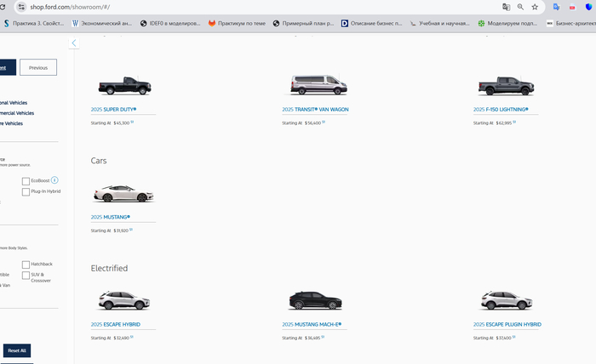The height and width of the screenshot is (364, 596).
Task: Open the Google Translate extension icon
Action: click(x=557, y=7)
